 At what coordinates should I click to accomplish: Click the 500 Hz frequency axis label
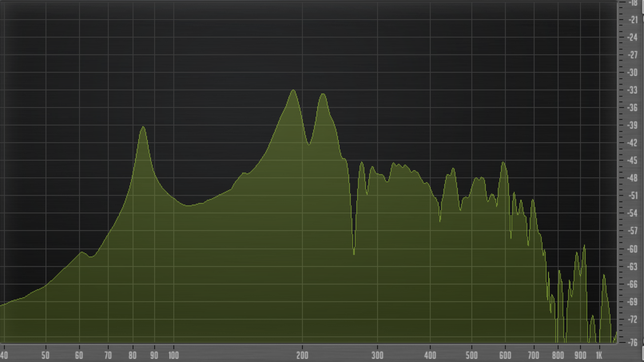tap(472, 355)
